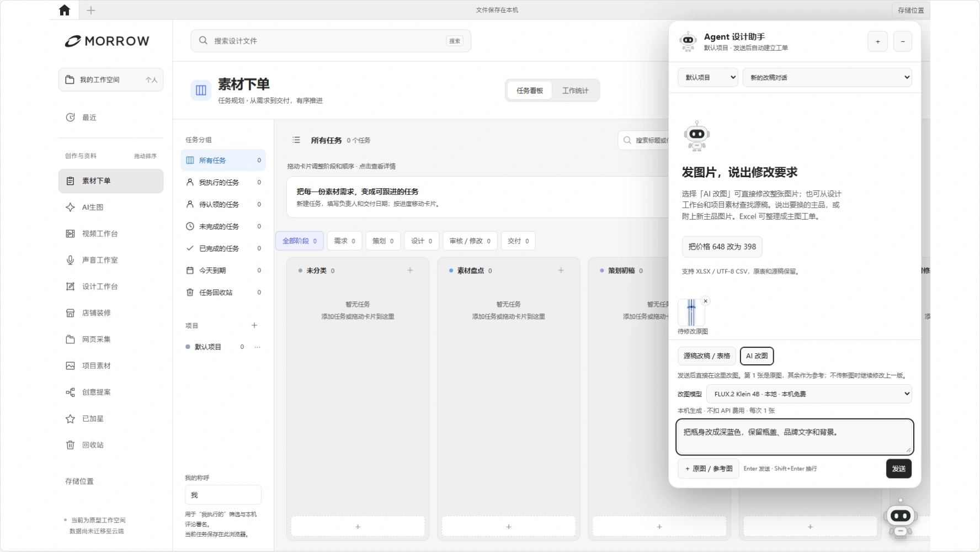Screen dimensions: 980x552
Task: Open 视频工作台 in the sidebar
Action: click(x=111, y=234)
